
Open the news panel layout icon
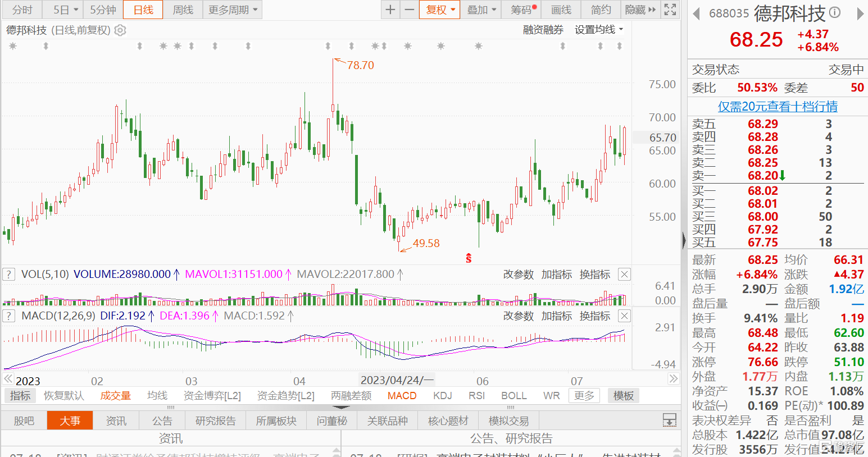click(670, 420)
